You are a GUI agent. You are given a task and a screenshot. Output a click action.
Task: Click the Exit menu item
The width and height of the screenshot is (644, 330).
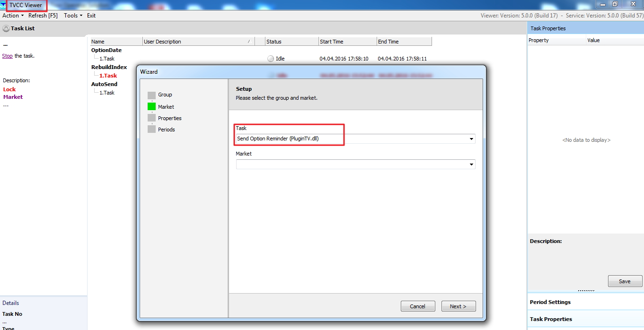91,16
